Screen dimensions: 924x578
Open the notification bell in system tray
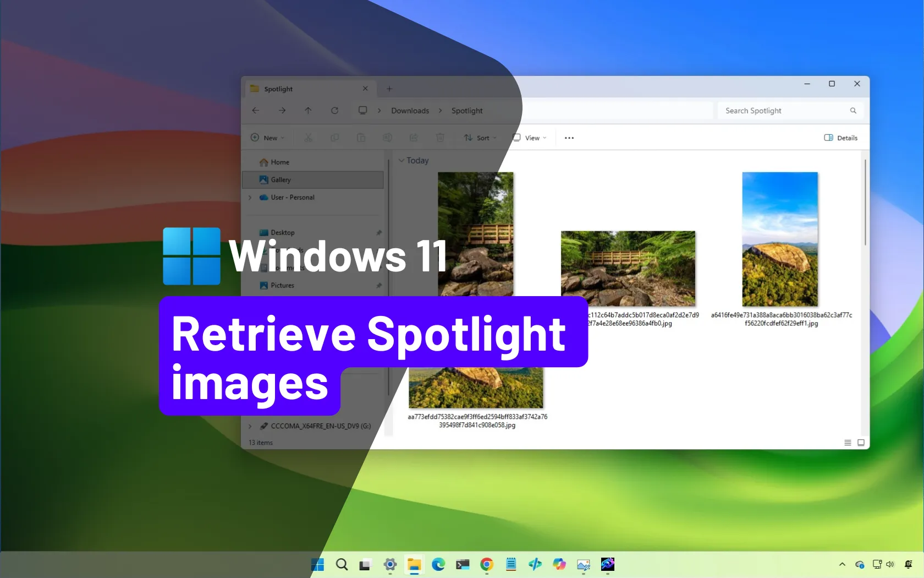point(909,564)
